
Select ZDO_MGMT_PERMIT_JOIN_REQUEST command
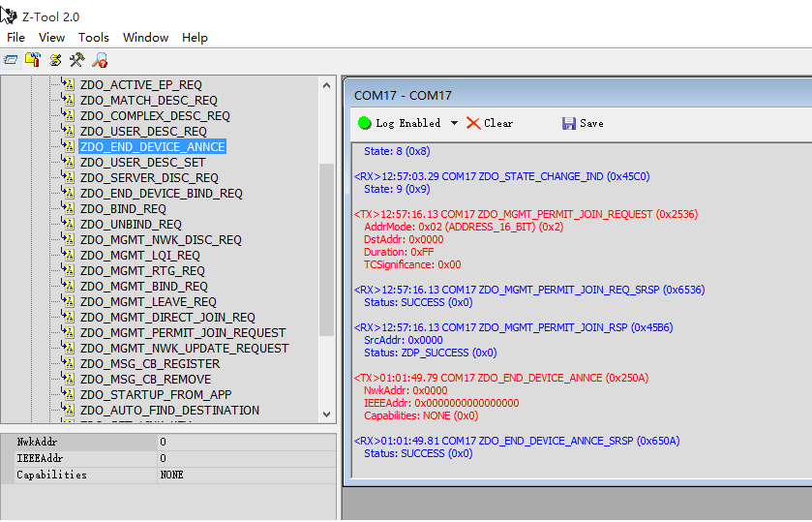183,333
